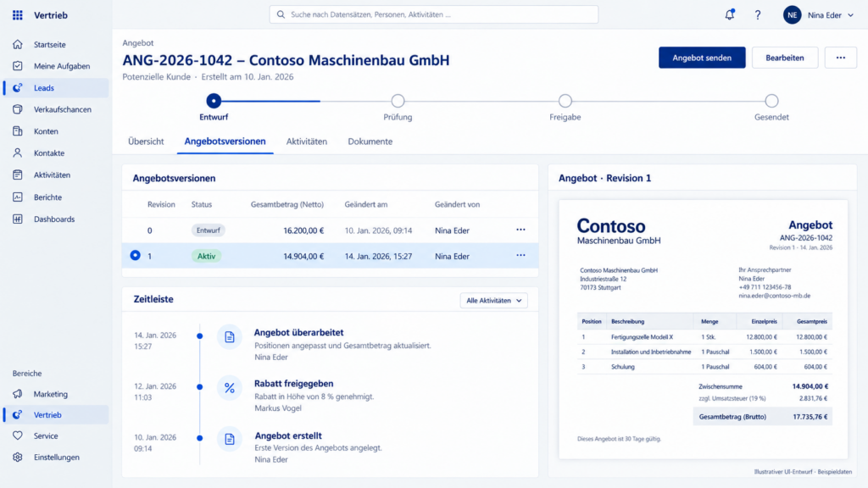Click the Aktivitäten sidebar icon
This screenshot has width=868, height=488.
click(18, 175)
